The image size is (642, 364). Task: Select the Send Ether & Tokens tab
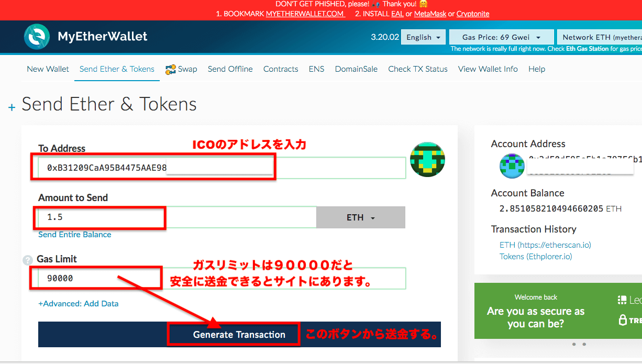(117, 69)
